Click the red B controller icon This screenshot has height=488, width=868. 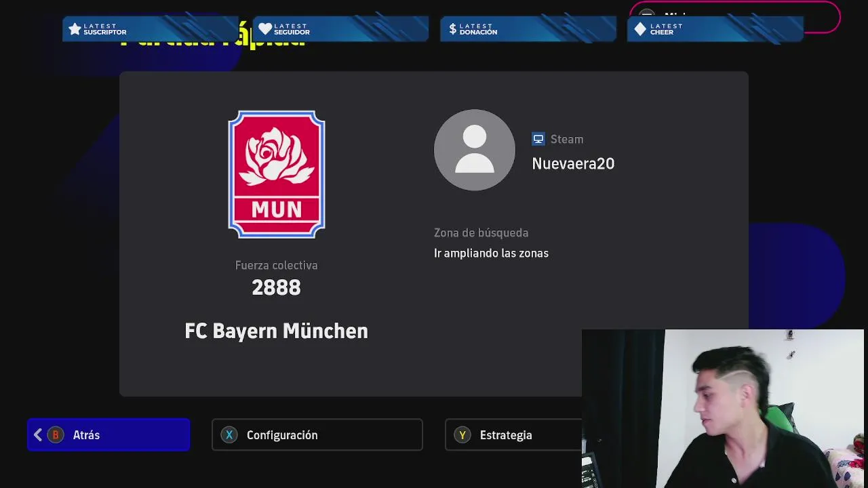pyautogui.click(x=56, y=435)
